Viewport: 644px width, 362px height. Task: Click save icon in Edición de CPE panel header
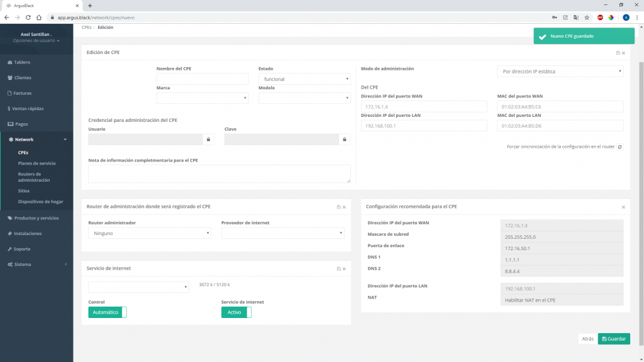(618, 53)
